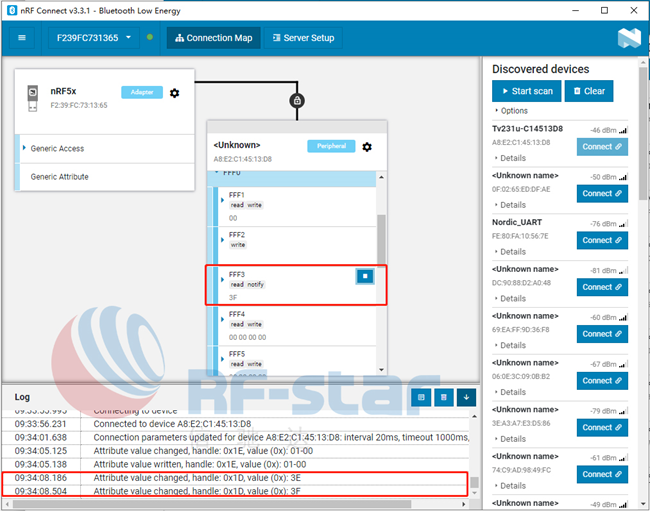Stop notifications on FFF3
Viewport: 650px width, 511px height.
tap(365, 276)
